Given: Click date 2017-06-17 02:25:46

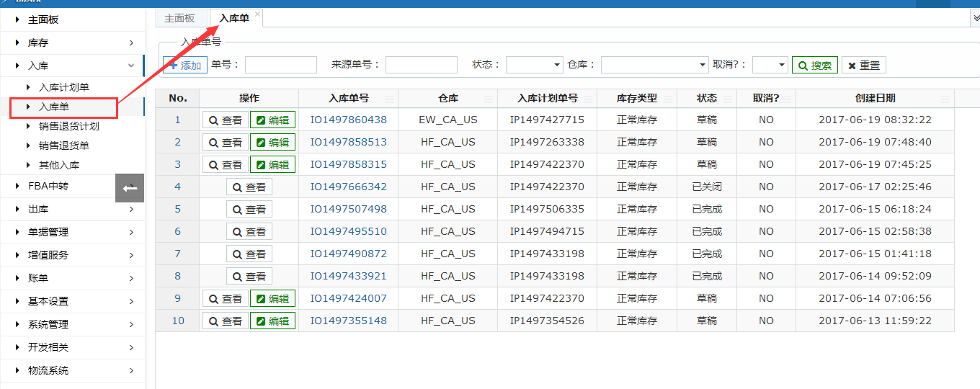Looking at the screenshot, I should (875, 187).
